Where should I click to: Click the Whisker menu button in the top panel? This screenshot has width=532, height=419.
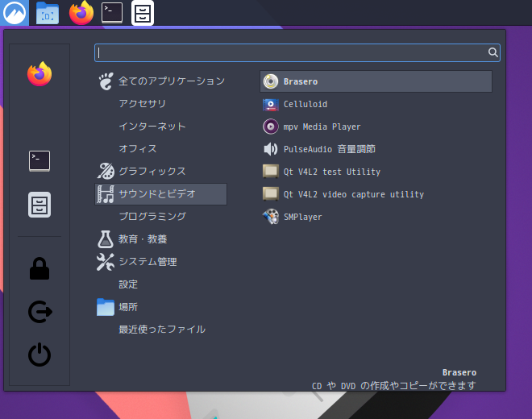tap(15, 13)
